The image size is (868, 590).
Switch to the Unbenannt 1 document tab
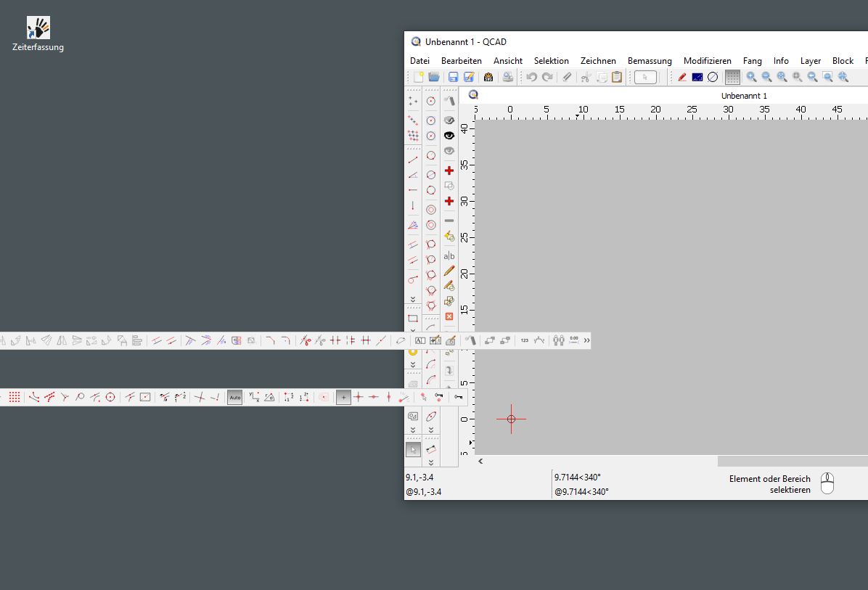[x=744, y=95]
